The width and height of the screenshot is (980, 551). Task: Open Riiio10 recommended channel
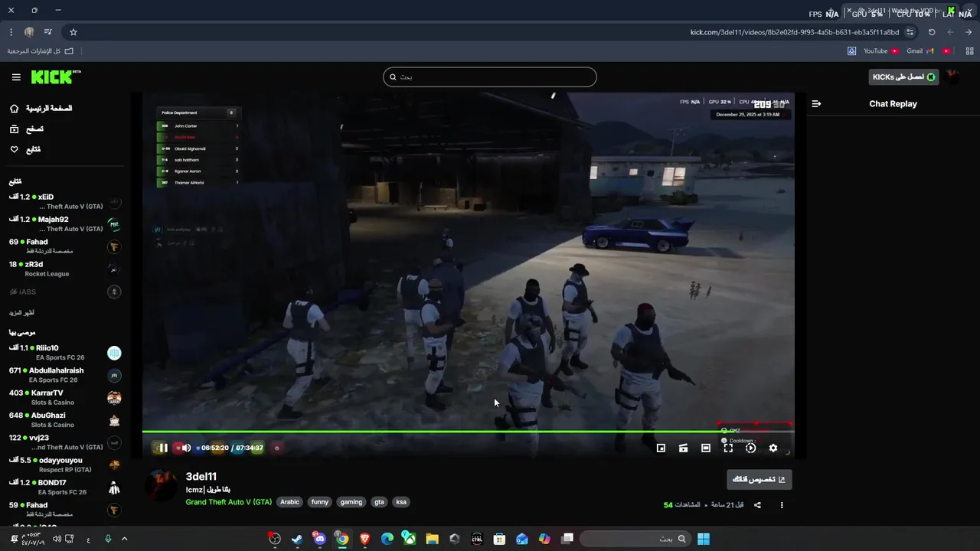click(65, 353)
